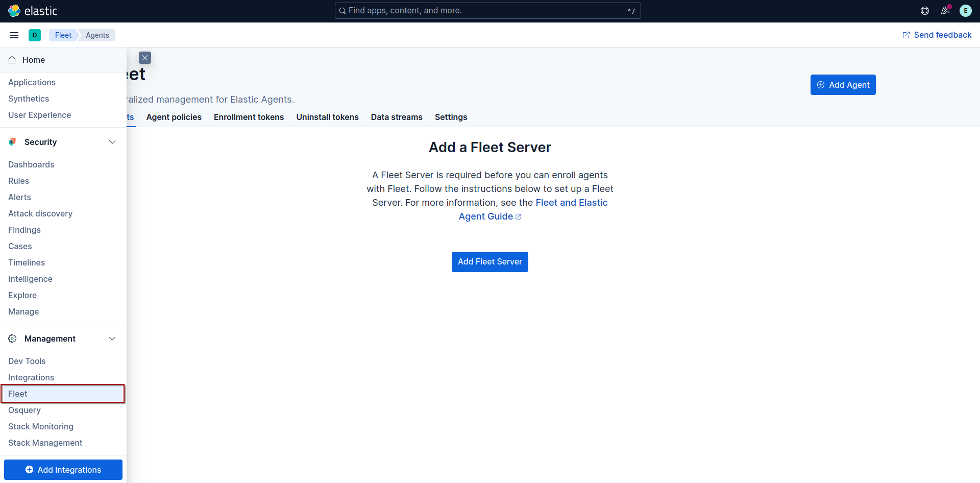This screenshot has height=483, width=980.
Task: Click Fleet breadcrumb
Action: pyautogui.click(x=63, y=35)
